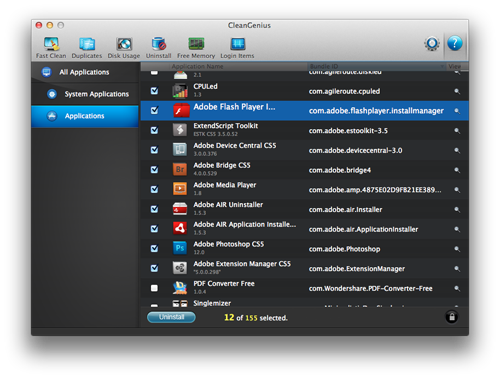
Task: Open the Duplicates finder tool
Action: click(87, 48)
